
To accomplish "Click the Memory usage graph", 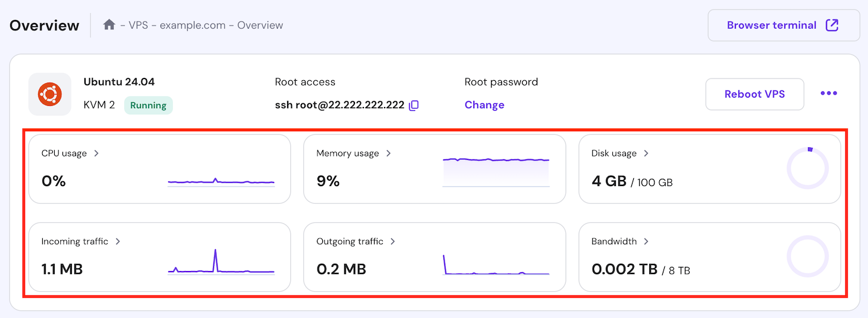I will [496, 171].
